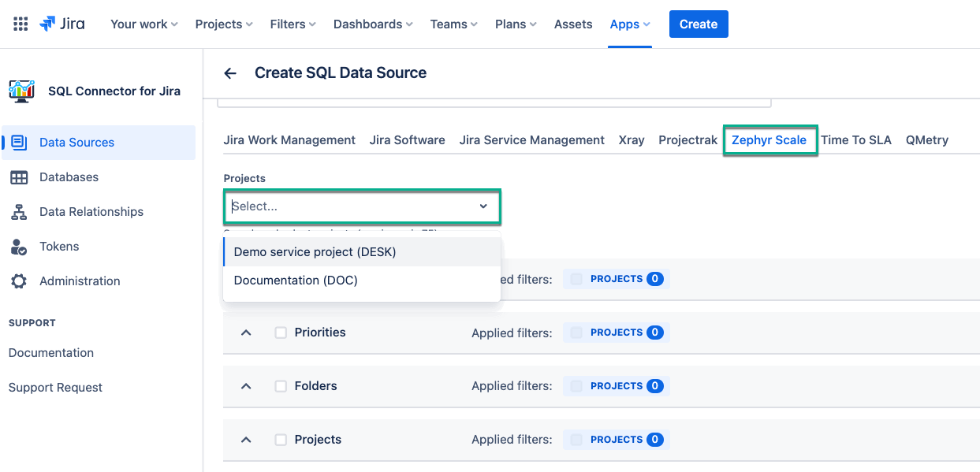The width and height of the screenshot is (980, 472).
Task: Open the Jira app switcher grid icon
Action: (21, 24)
